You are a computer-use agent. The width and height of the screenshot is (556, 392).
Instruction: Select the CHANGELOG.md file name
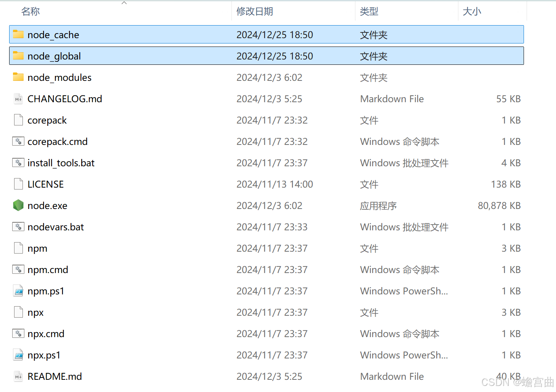point(65,99)
